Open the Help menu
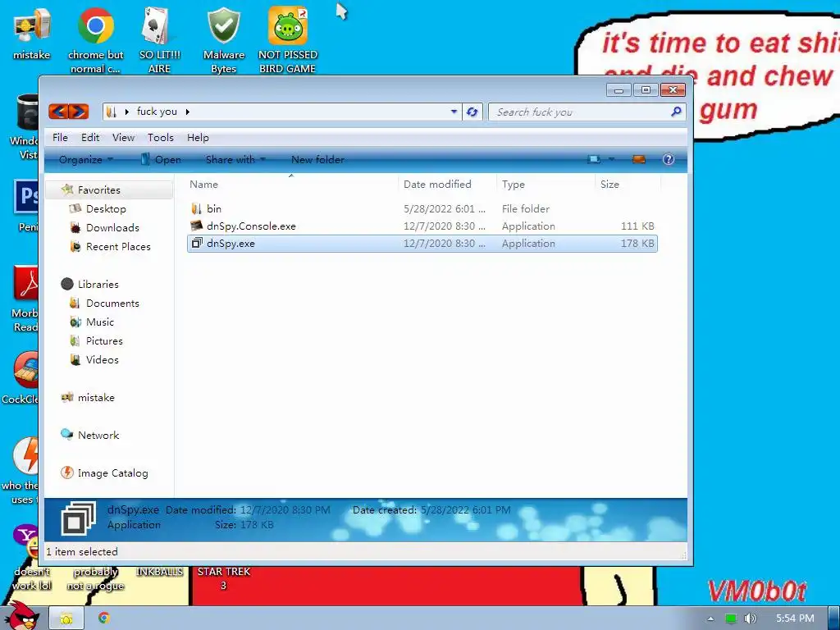The width and height of the screenshot is (840, 630). tap(198, 138)
